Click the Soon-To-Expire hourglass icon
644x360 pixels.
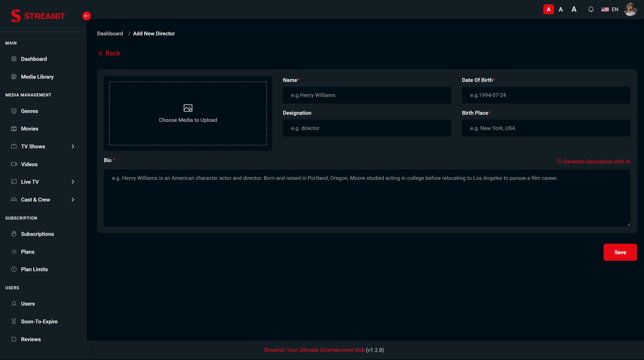14,322
